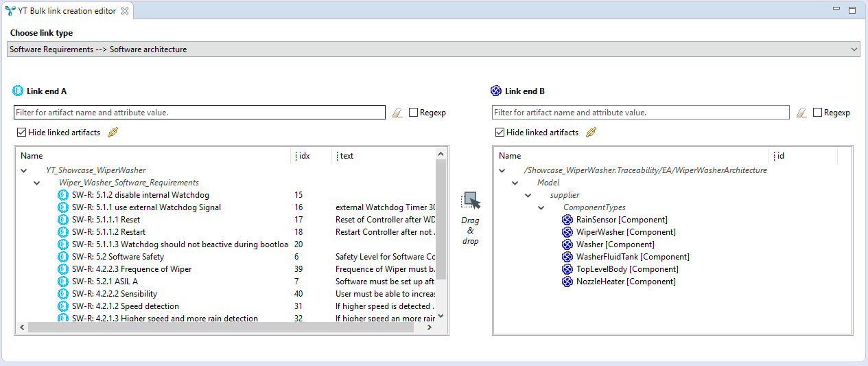Collapse the ComponentTypes node
The image size is (868, 366).
pos(541,207)
